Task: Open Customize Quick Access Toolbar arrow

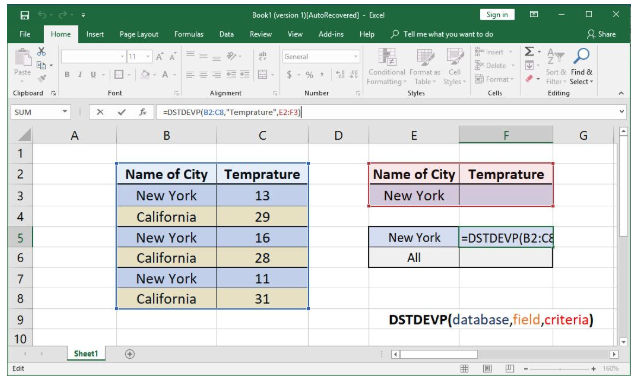Action: 83,15
